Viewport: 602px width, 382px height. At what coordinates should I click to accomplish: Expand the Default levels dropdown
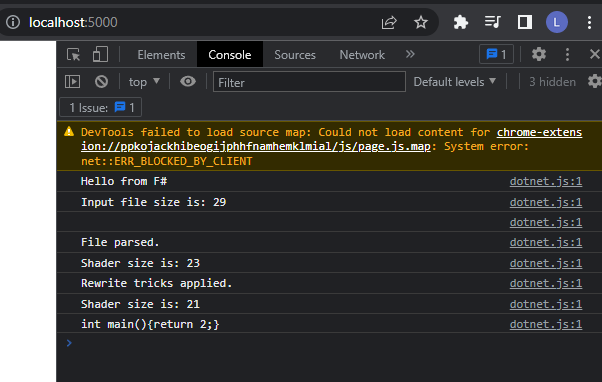click(455, 82)
